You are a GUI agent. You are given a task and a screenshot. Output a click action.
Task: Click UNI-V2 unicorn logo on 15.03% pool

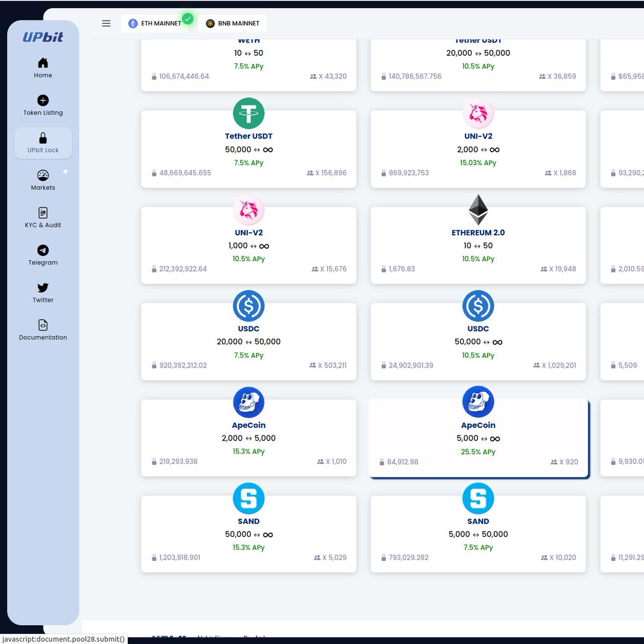click(478, 113)
